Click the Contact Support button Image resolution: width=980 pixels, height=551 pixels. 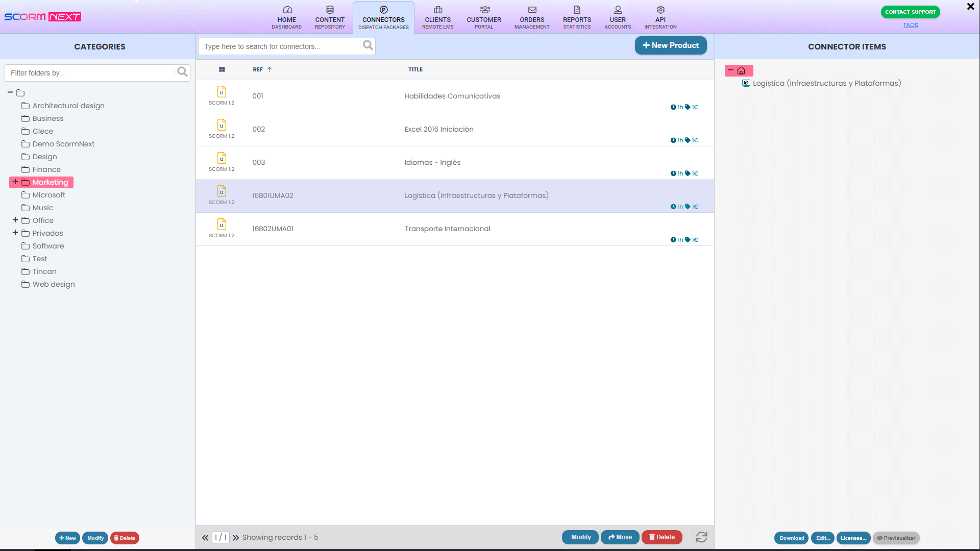pos(911,11)
